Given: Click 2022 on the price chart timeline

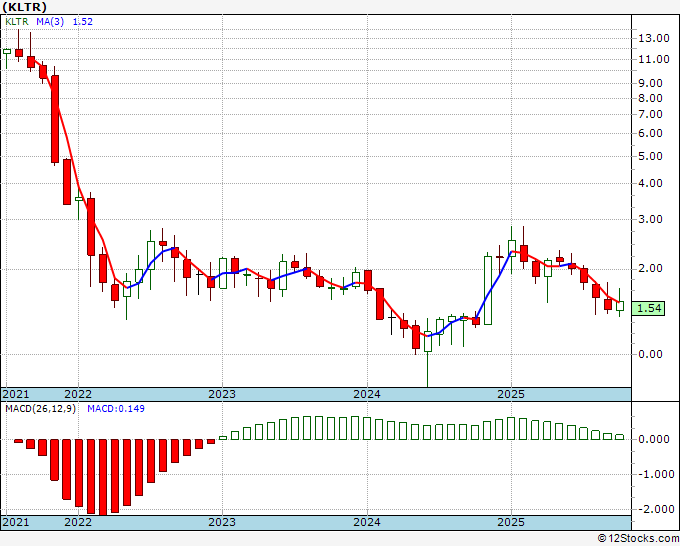Looking at the screenshot, I should point(78,394).
